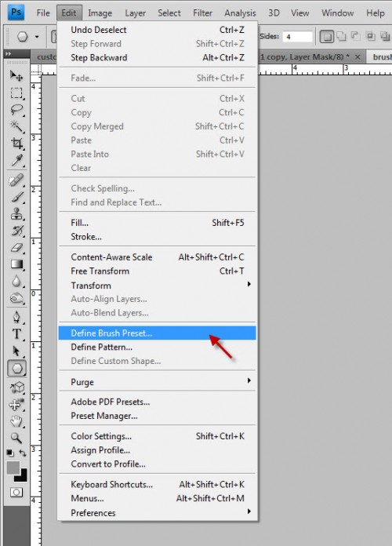Swap foreground and background colors
The image size is (392, 546).
coord(23,453)
